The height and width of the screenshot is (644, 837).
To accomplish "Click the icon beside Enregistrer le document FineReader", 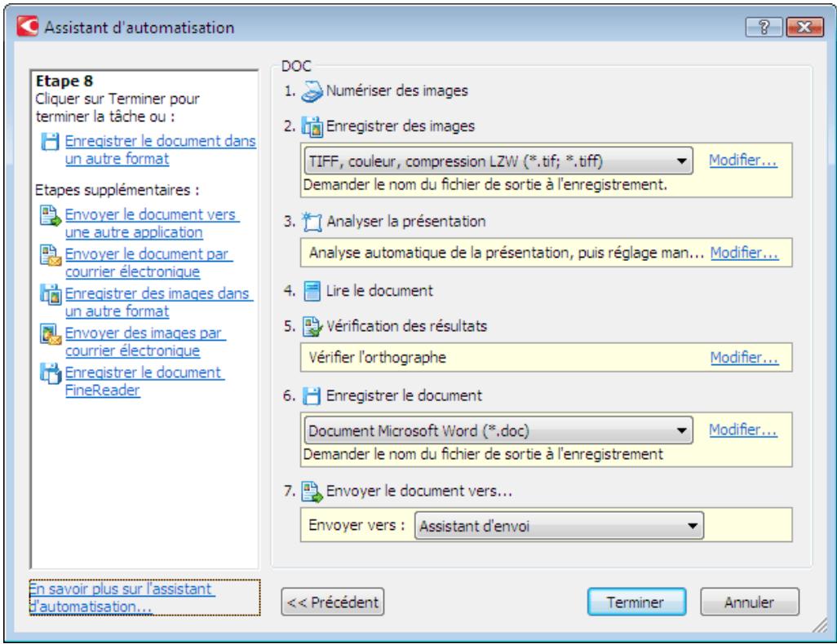I will coord(51,373).
